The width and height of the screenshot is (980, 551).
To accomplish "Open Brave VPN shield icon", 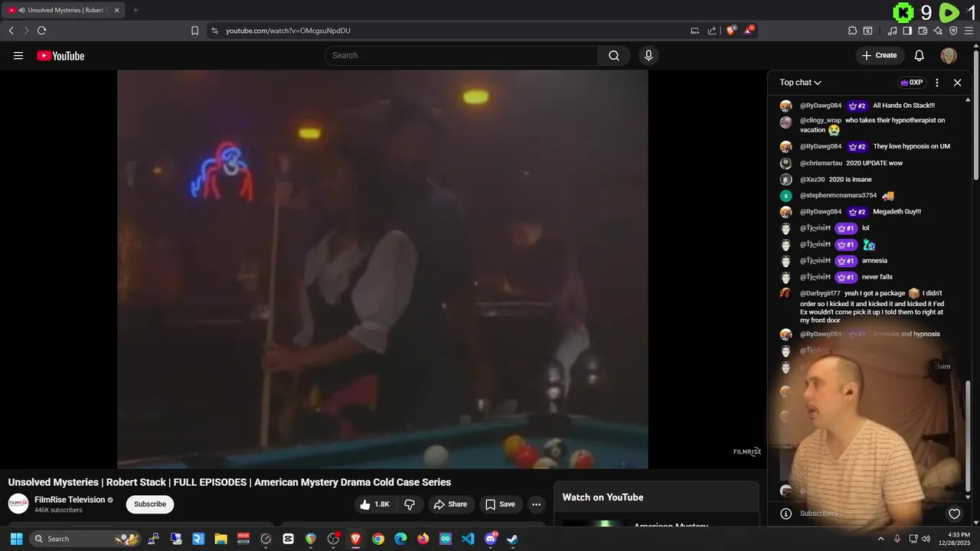I will pos(953,31).
